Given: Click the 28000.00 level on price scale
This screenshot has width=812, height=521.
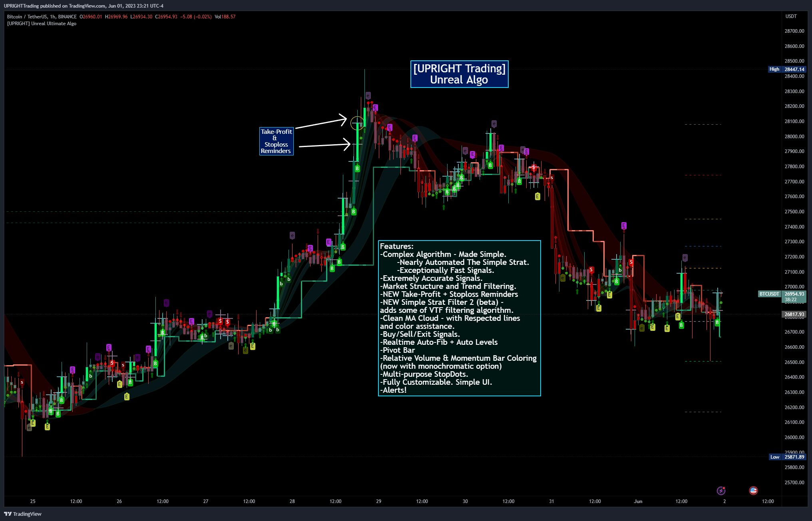Looking at the screenshot, I should pyautogui.click(x=794, y=136).
